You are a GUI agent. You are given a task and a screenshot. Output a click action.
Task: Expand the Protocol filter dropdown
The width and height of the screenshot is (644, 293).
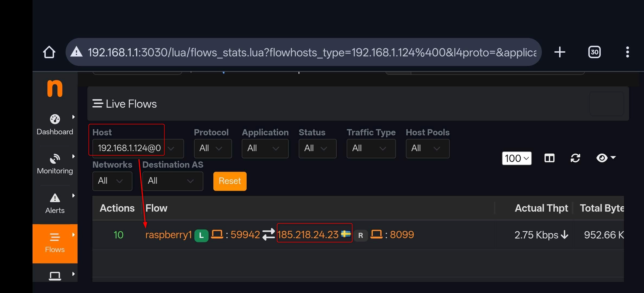pos(212,148)
